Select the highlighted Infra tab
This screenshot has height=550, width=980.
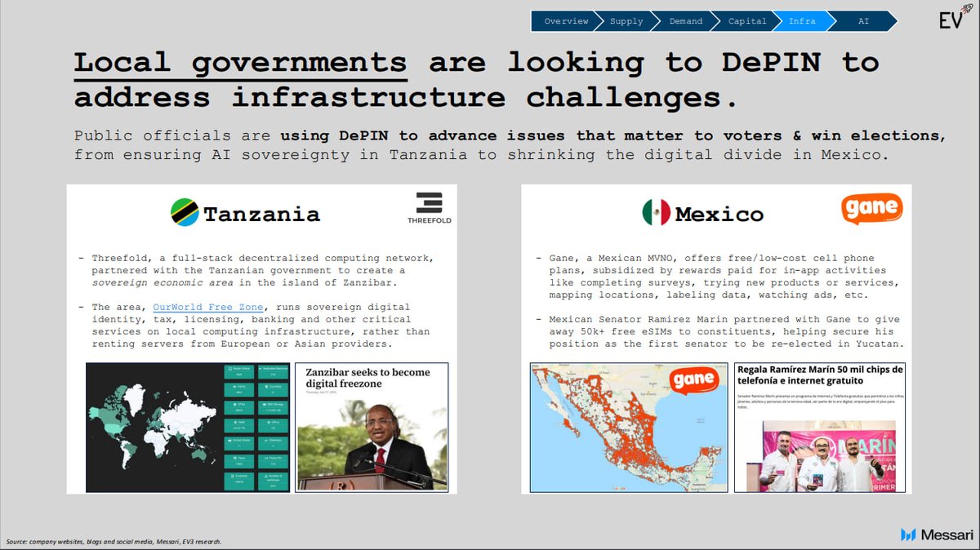[x=802, y=21]
